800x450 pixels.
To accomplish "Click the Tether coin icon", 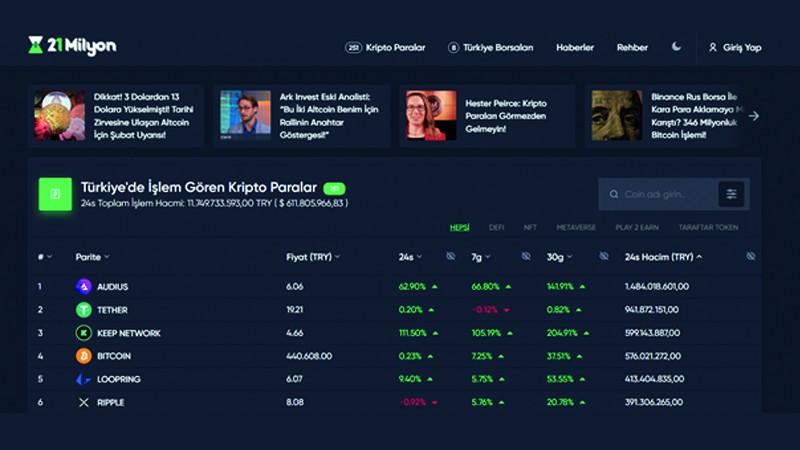I will tap(84, 310).
